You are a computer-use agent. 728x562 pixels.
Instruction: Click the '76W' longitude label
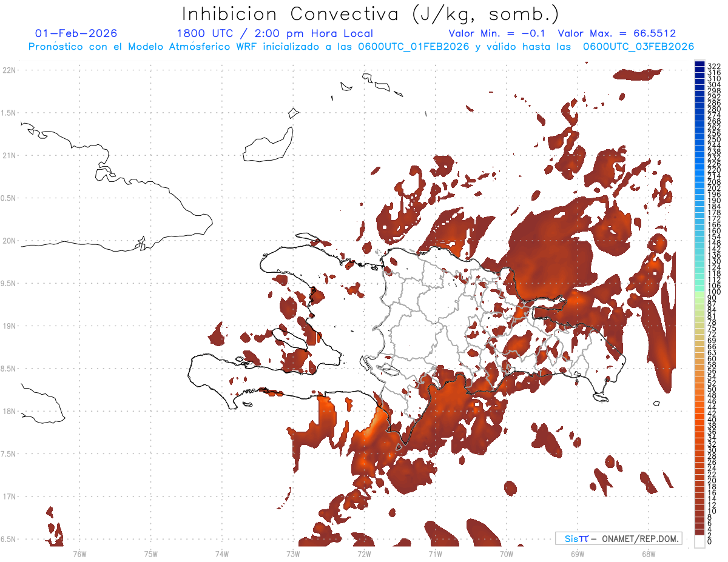pos(79,554)
